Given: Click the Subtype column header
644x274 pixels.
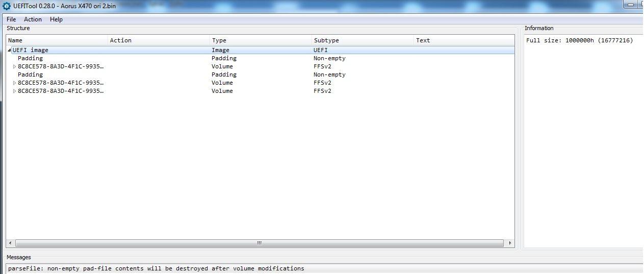Looking at the screenshot, I should [363, 40].
